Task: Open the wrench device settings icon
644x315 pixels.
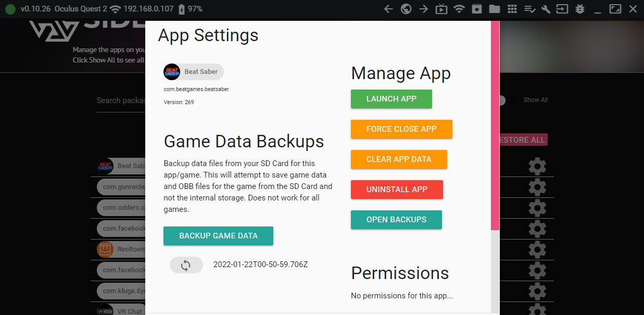Action: coord(546,9)
